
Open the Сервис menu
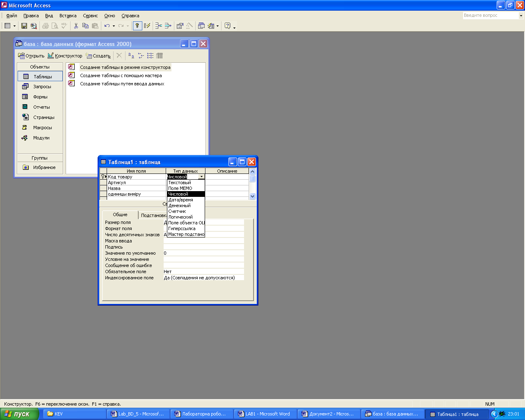90,16
